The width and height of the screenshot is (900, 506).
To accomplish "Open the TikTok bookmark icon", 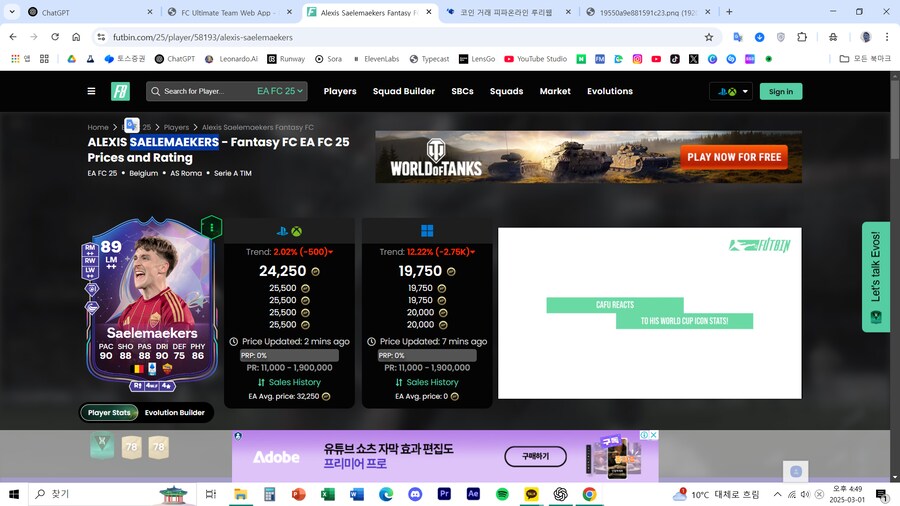I will click(x=674, y=59).
